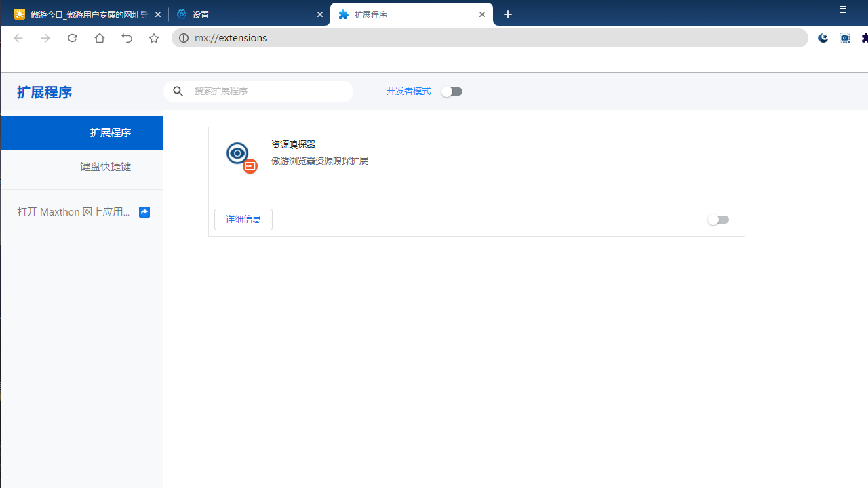Open site info via the address bar icon

tap(184, 38)
